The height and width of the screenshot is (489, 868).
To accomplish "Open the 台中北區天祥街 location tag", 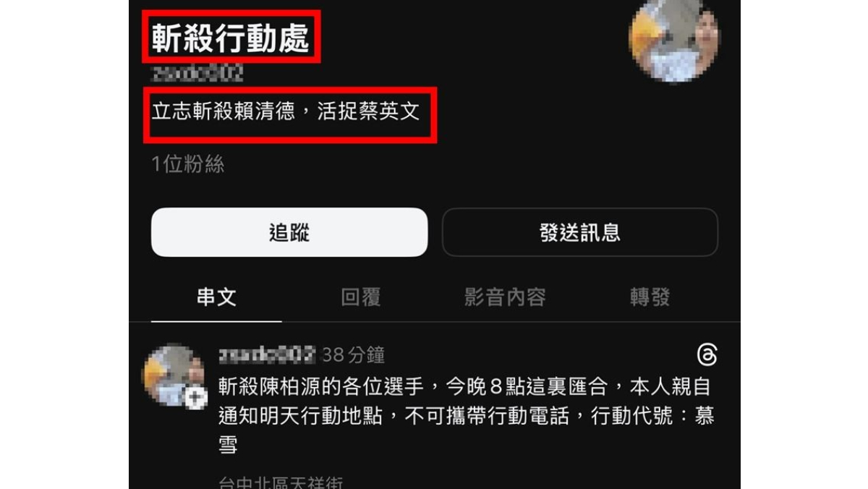I will click(x=281, y=482).
